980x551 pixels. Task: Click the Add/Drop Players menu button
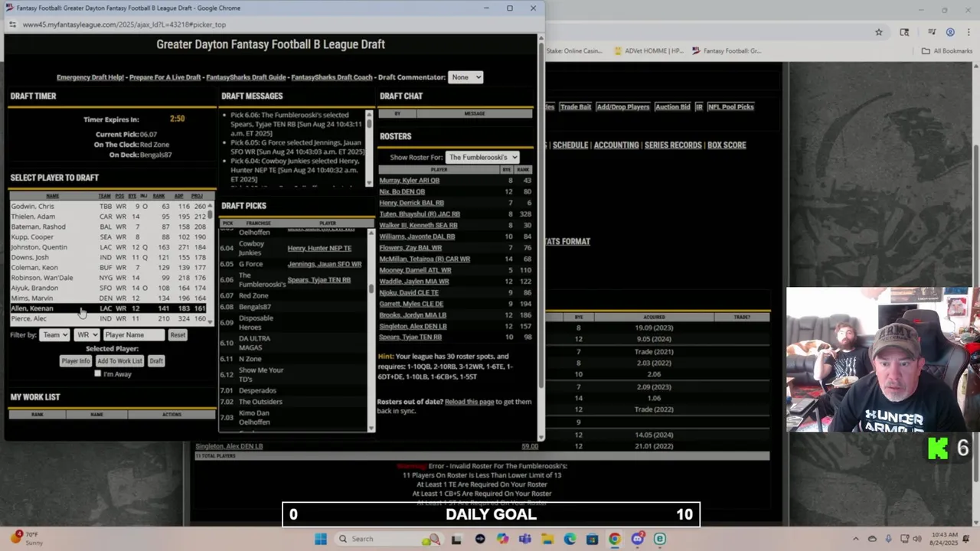point(623,107)
